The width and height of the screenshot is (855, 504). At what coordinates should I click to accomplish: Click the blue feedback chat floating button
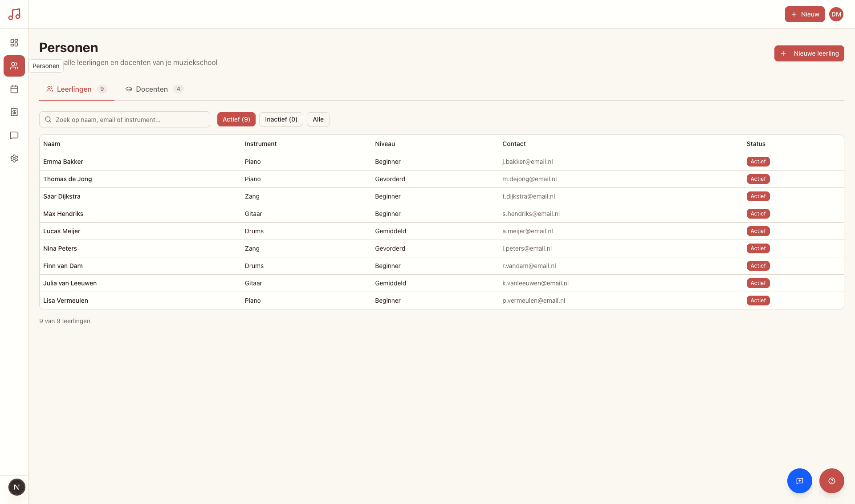click(x=799, y=481)
